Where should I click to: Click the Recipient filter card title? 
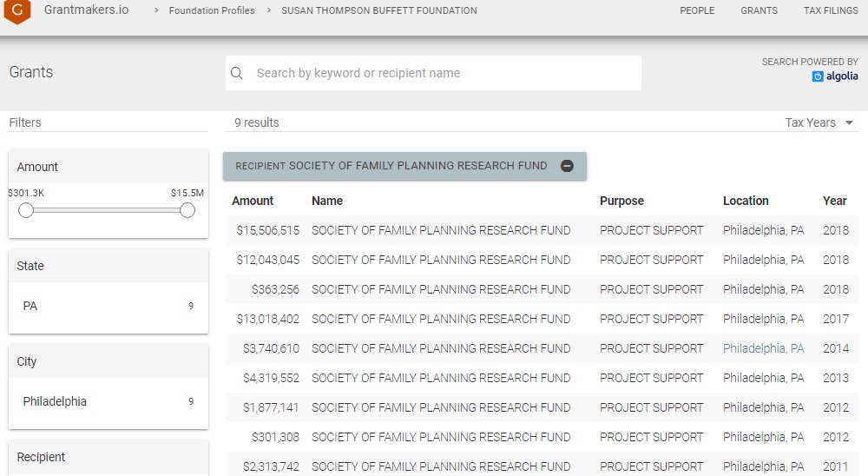click(x=41, y=457)
